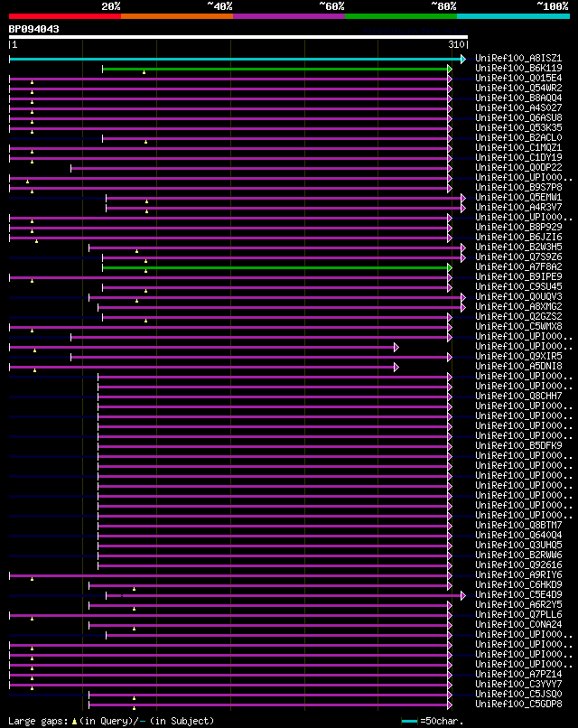Open UniRef100_A4R3V7 hit
The height and width of the screenshot is (728, 578).
tap(518, 207)
